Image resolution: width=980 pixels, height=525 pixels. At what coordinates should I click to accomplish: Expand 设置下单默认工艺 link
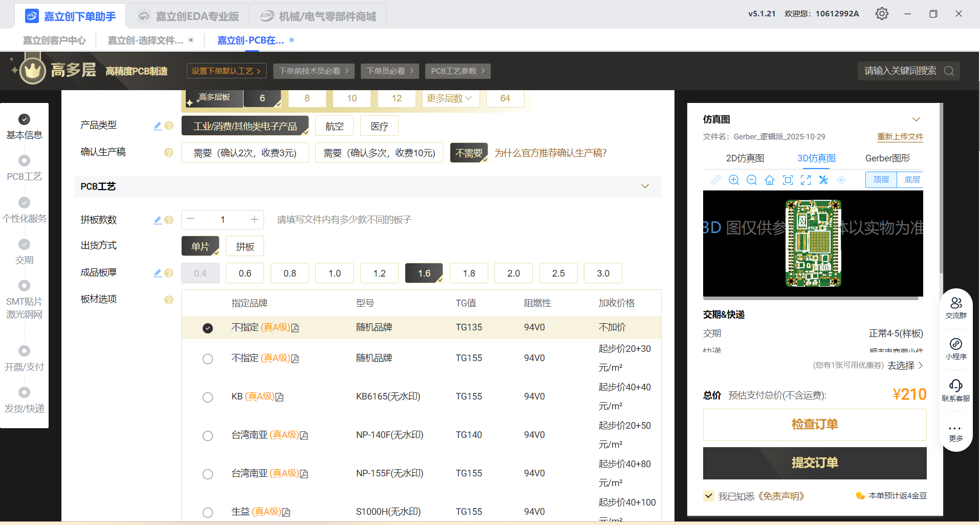pyautogui.click(x=226, y=71)
